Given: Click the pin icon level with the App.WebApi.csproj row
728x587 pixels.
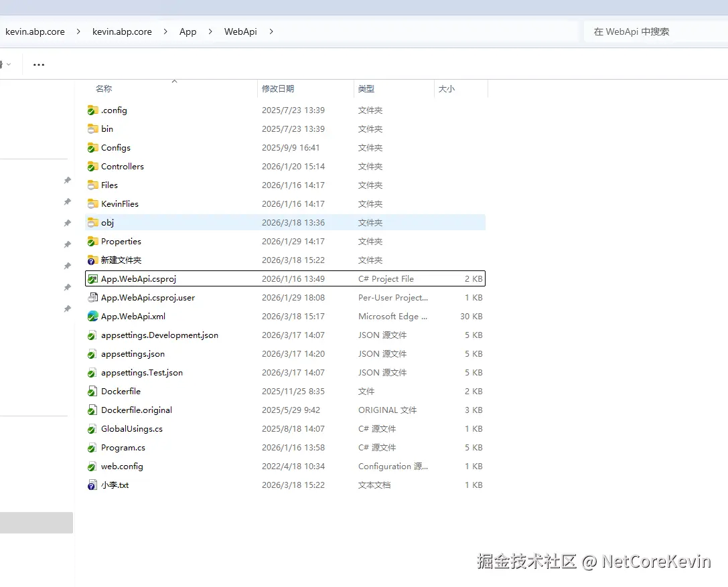Looking at the screenshot, I should (x=68, y=287).
